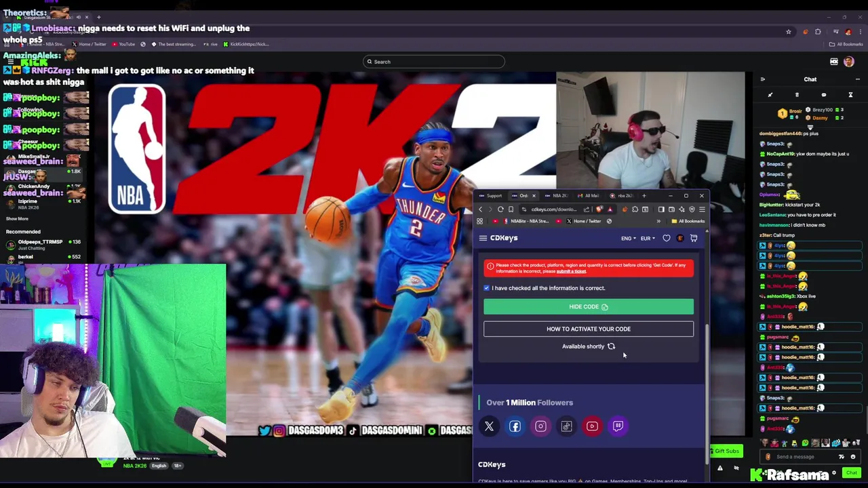This screenshot has width=868, height=488.
Task: Open the CDKeys hamburger menu
Action: (x=483, y=238)
